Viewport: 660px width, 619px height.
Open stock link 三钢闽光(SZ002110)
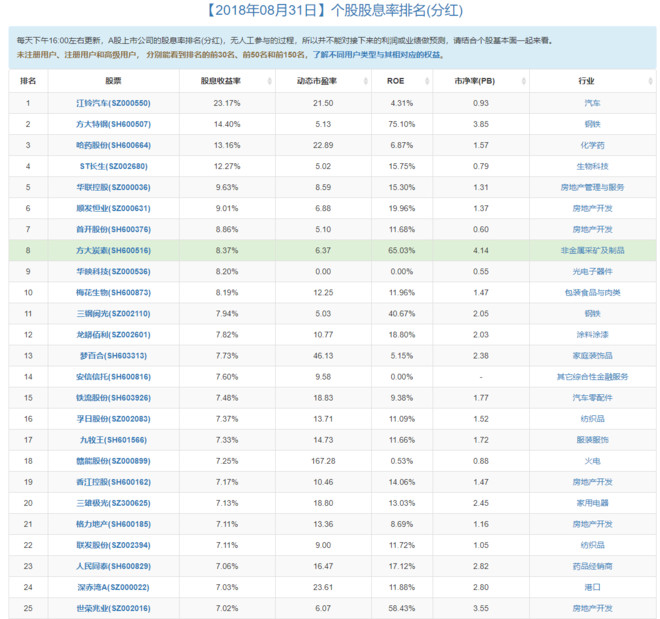[113, 313]
